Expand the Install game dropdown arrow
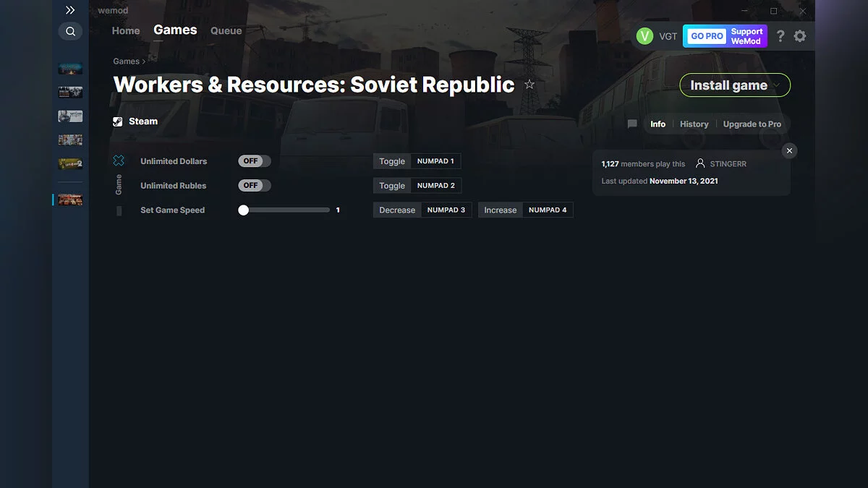 tap(777, 85)
